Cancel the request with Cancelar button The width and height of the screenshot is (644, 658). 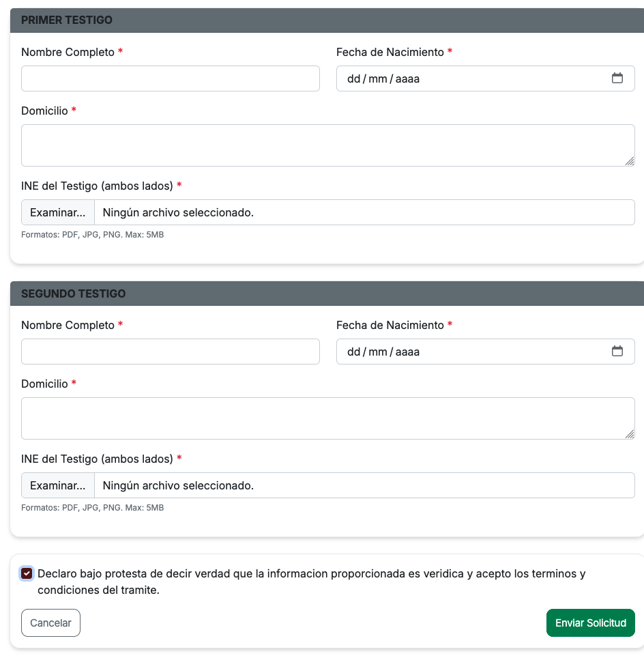(50, 623)
